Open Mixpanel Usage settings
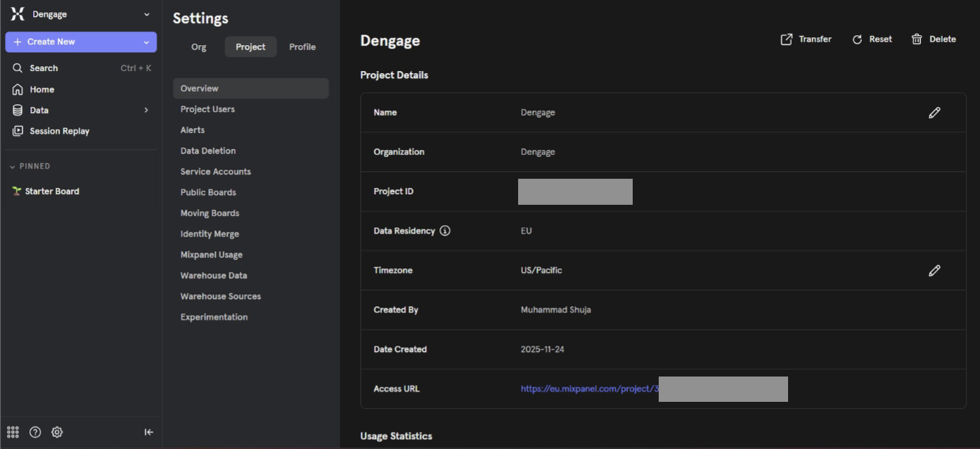The width and height of the screenshot is (980, 449). pyautogui.click(x=212, y=255)
